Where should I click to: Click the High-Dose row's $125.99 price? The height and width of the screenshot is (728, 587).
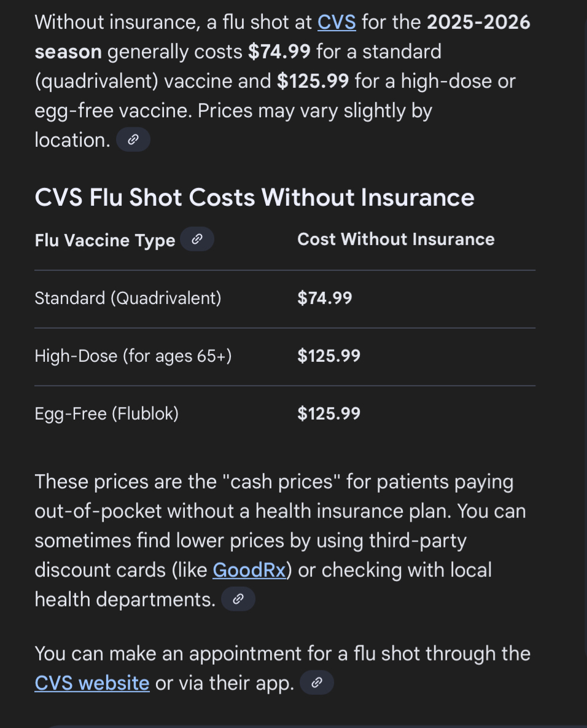[x=329, y=356]
